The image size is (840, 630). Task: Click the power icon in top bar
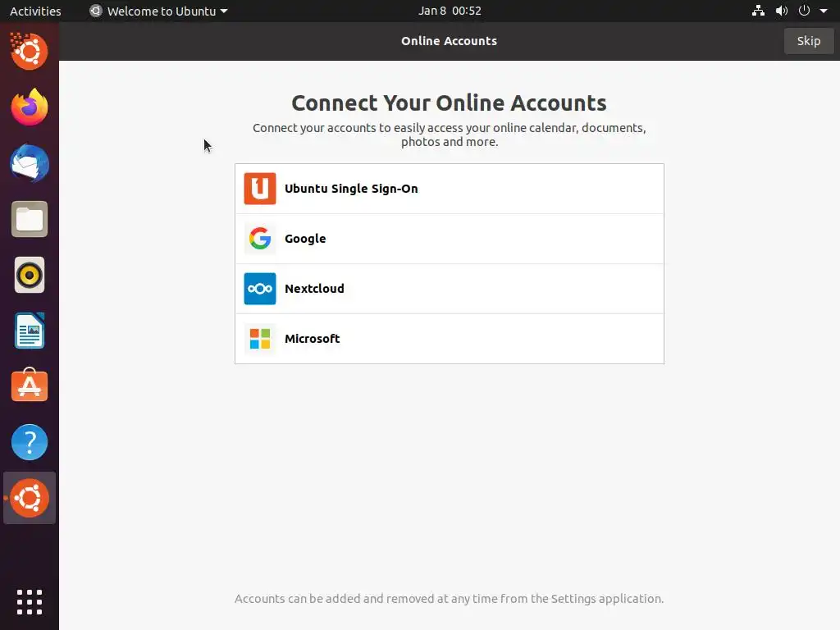point(804,11)
